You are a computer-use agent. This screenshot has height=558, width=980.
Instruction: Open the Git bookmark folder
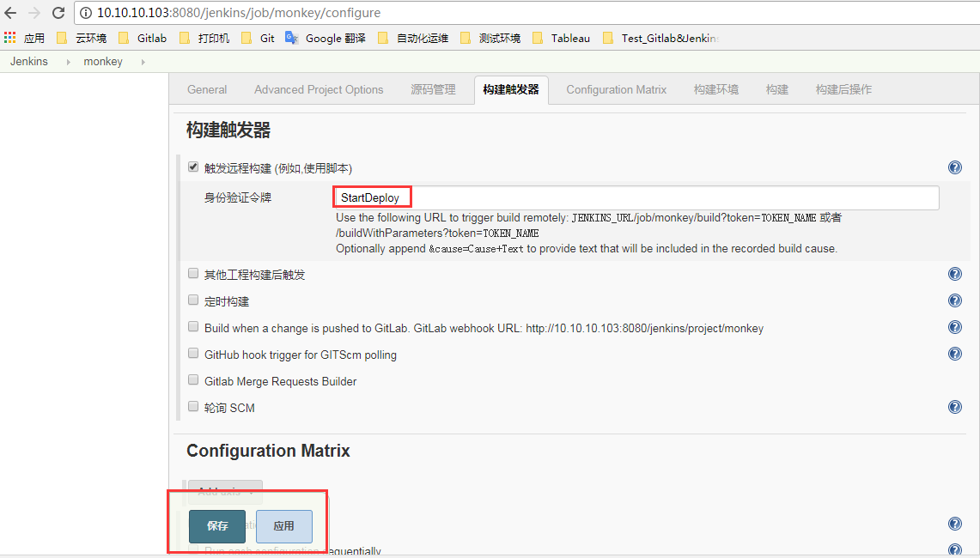258,38
